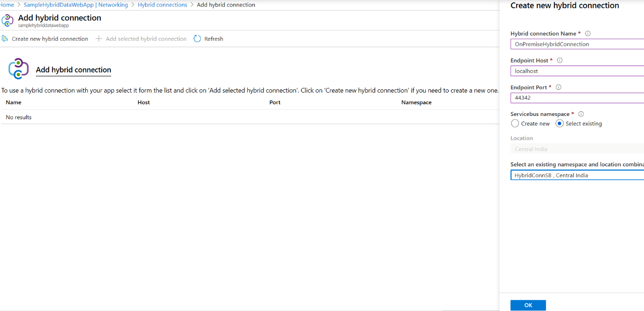Click the hybrid connection icon beside page title
Viewport: 644px width, 311px height.
(x=7, y=21)
